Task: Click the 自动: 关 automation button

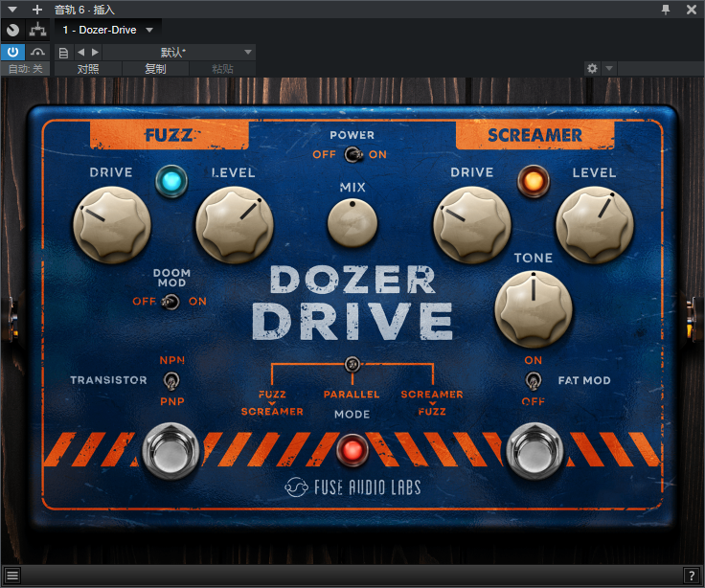Action: click(x=26, y=69)
